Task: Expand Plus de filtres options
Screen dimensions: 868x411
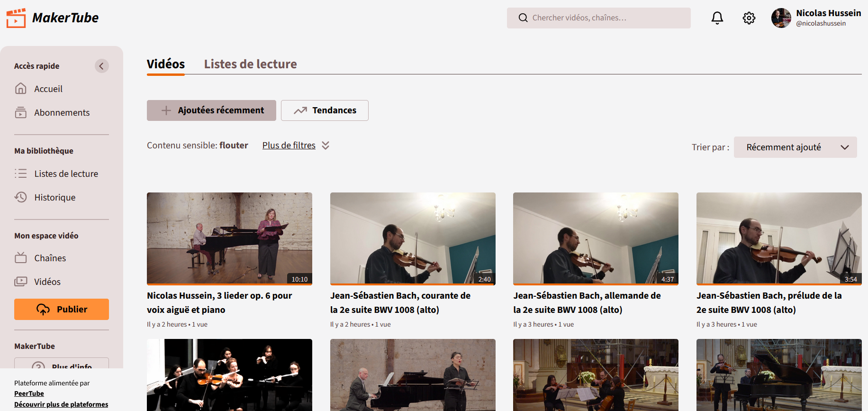Action: [296, 146]
